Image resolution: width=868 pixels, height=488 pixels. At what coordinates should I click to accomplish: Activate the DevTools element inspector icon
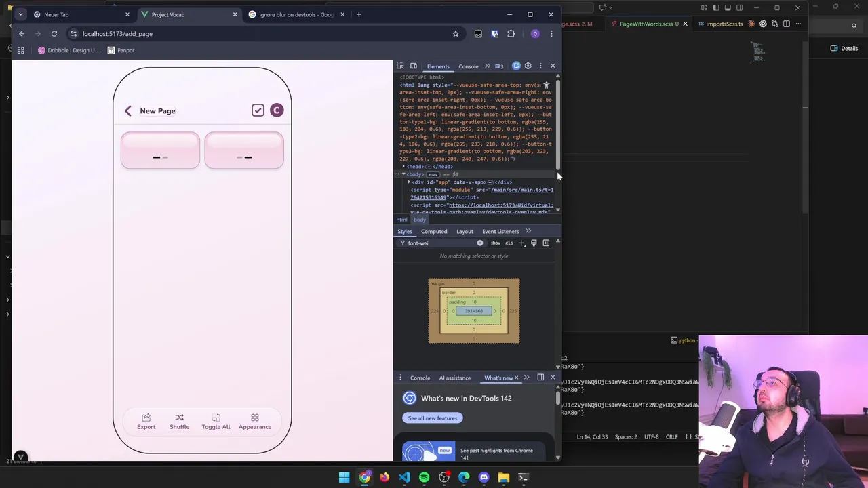pos(401,66)
